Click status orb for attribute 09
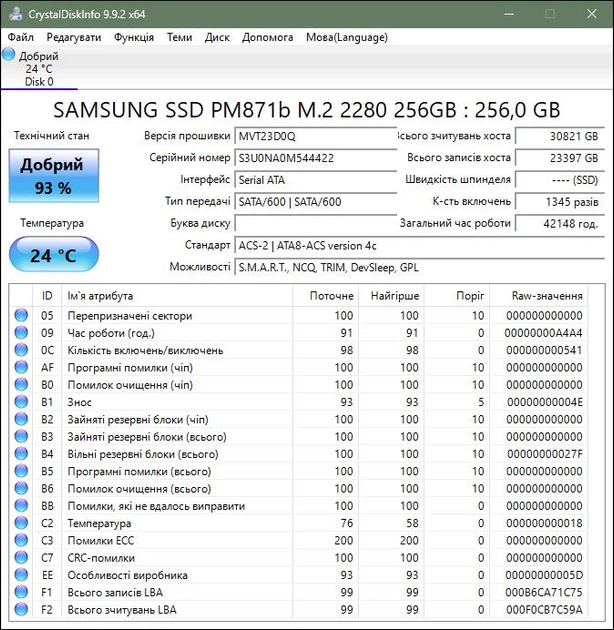 click(21, 333)
